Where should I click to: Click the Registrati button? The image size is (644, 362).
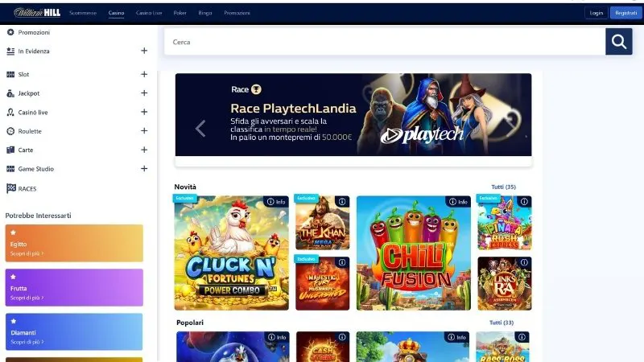point(626,13)
